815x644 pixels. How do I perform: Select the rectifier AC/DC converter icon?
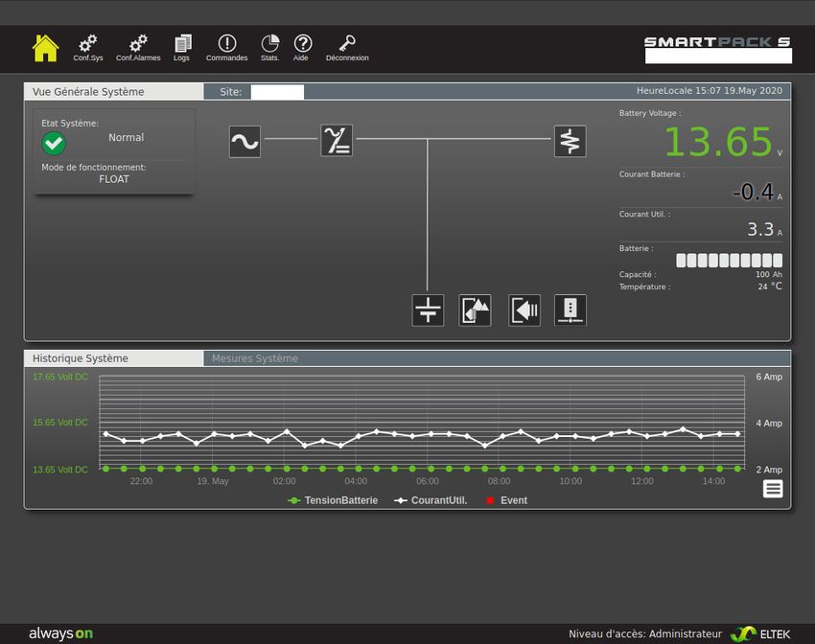tap(336, 141)
